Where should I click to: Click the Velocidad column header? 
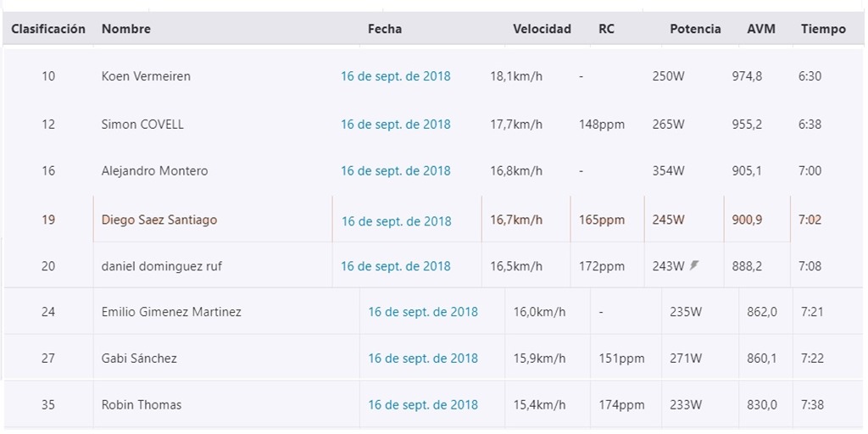click(x=542, y=29)
